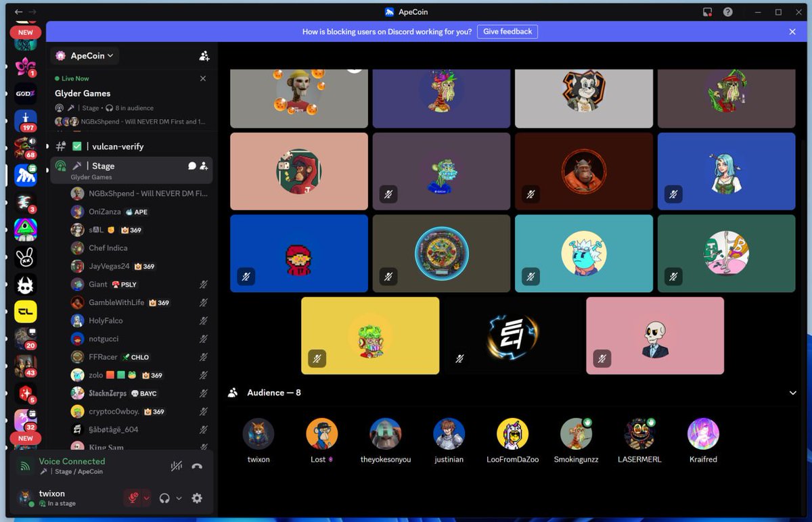
Task: Open the green triangle eye server icon
Action: click(x=25, y=230)
